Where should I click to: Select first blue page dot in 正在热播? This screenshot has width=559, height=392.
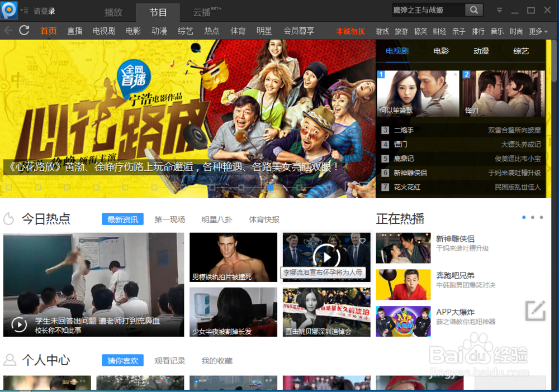(524, 217)
